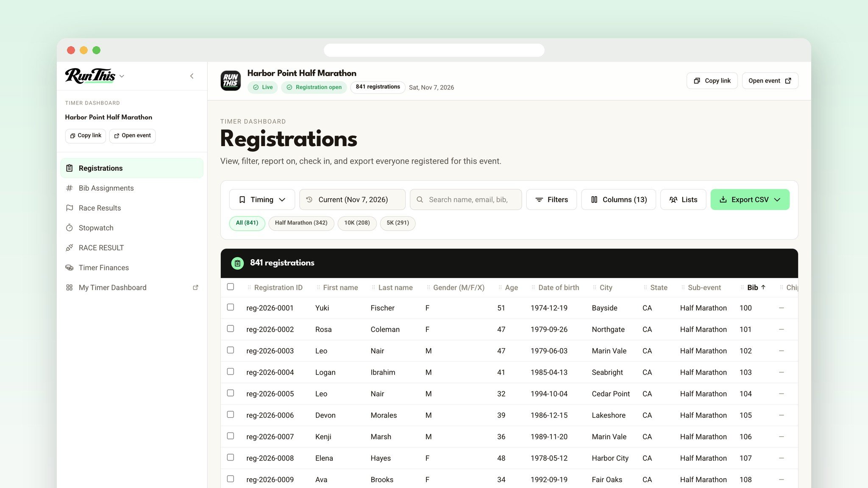Click the Race Results flag icon

pyautogui.click(x=70, y=208)
